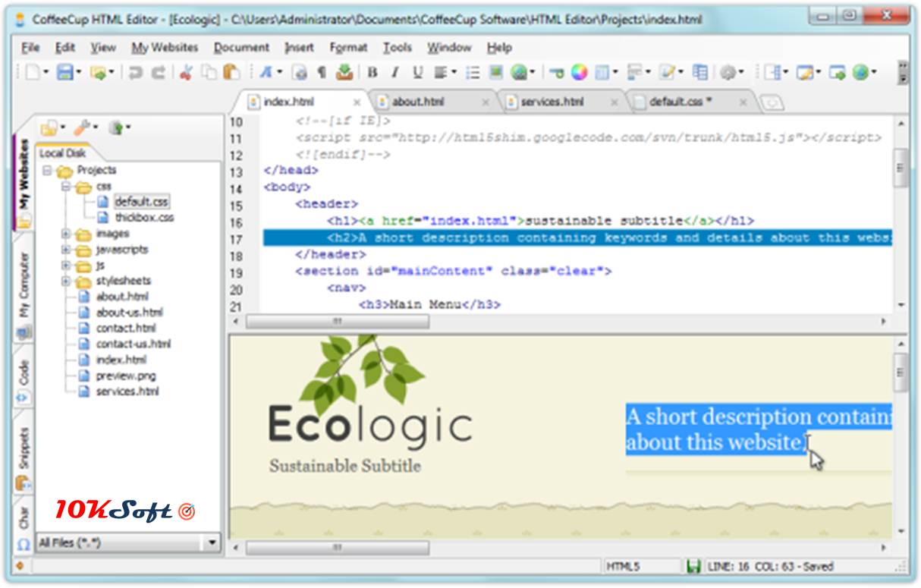Click the Undo arrow icon
The image size is (921, 588).
coord(136,72)
